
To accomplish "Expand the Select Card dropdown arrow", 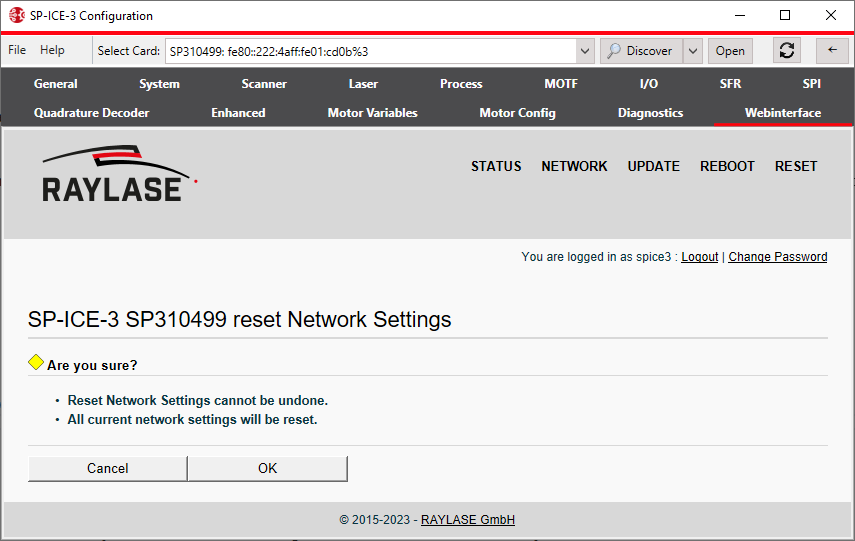I will pyautogui.click(x=585, y=51).
